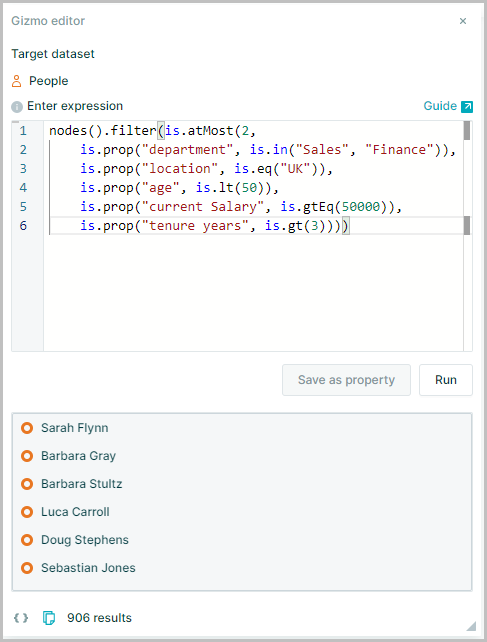Screen dimensions: 487x642
Task: Run the expression
Action: (x=446, y=380)
